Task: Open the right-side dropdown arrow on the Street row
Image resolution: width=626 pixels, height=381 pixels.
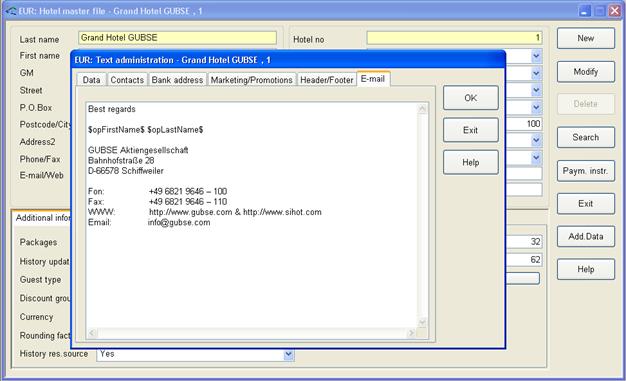Action: click(537, 90)
